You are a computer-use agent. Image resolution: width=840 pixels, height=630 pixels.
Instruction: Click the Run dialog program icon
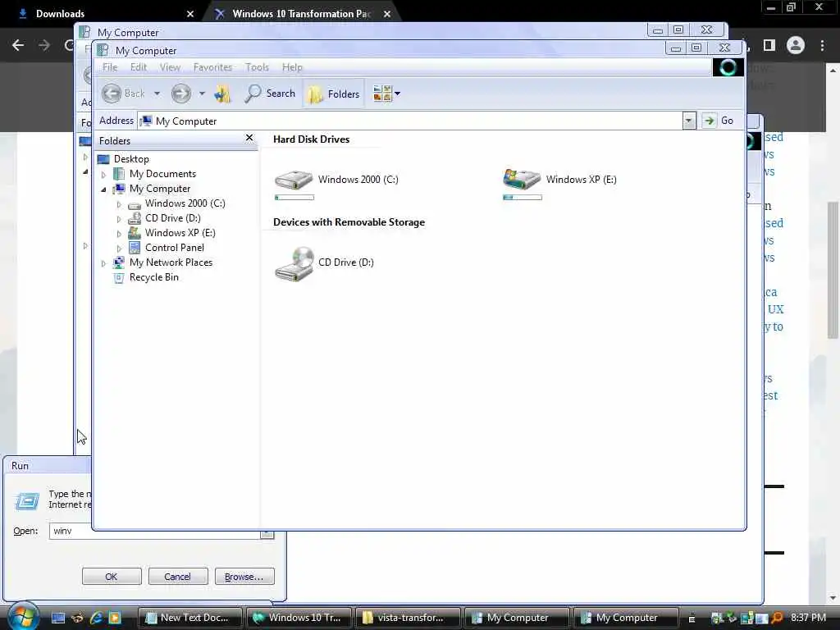coord(27,501)
